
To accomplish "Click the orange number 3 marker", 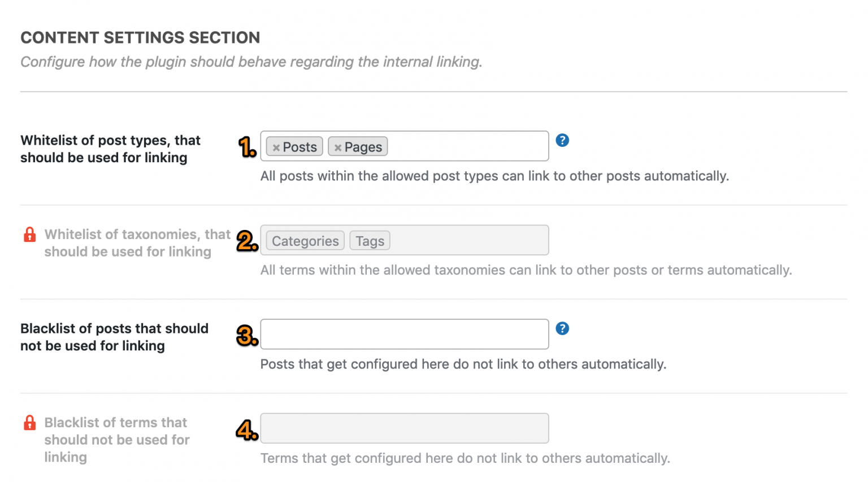I will pos(248,336).
